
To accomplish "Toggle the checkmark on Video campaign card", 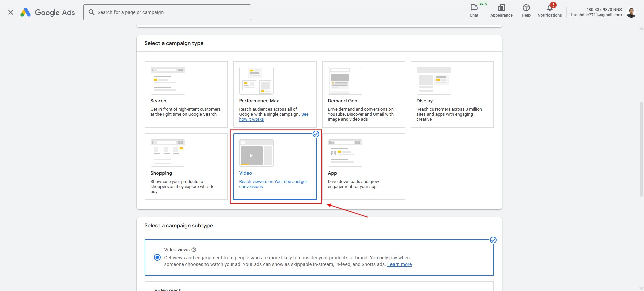I will pos(316,134).
